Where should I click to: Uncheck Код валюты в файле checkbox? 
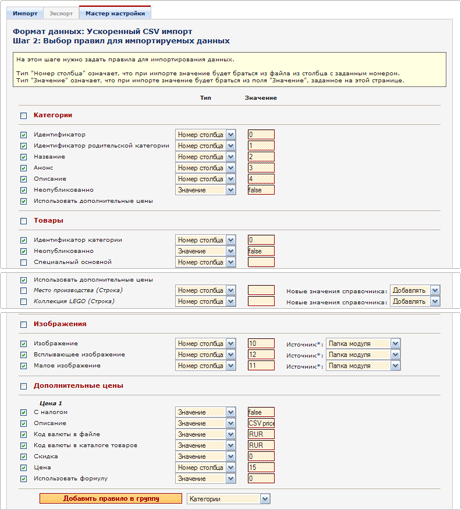23,435
